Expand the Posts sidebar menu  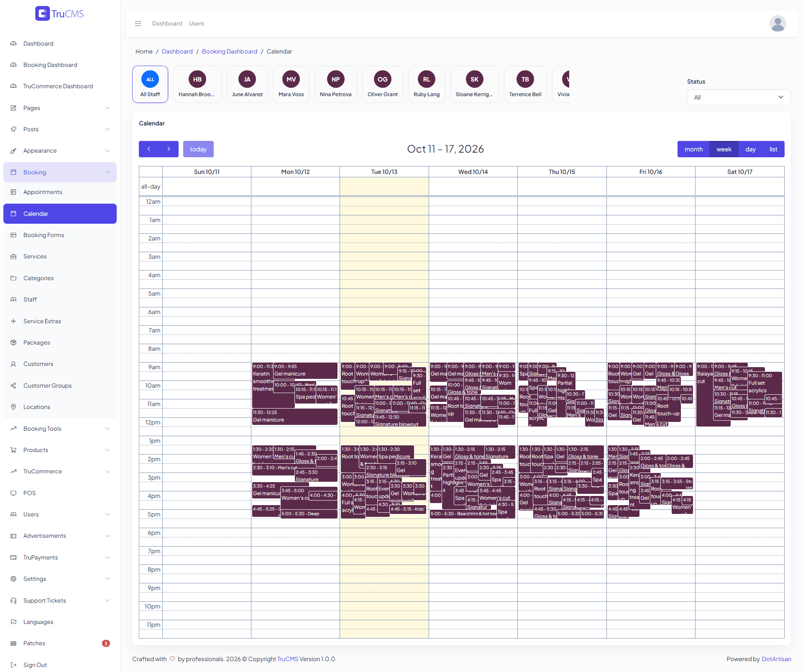tap(60, 129)
